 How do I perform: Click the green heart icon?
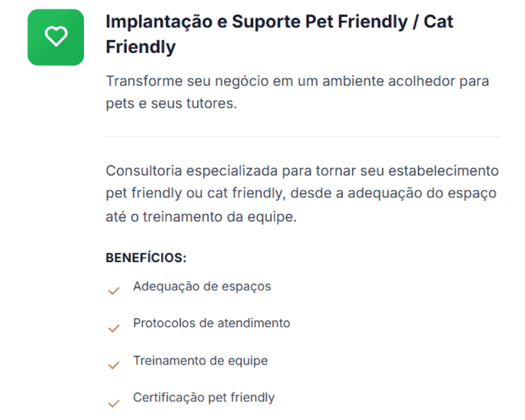point(56,37)
